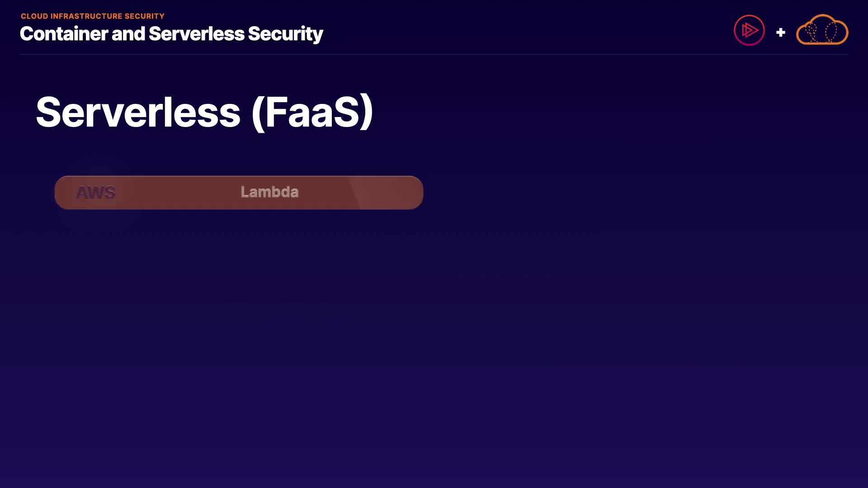
Task: Click the dashed oval inside the cloud logo
Action: tap(830, 32)
